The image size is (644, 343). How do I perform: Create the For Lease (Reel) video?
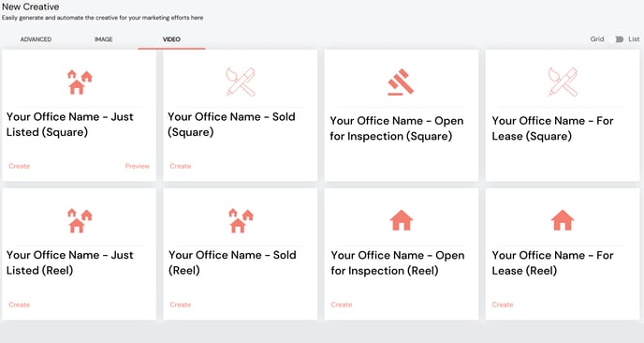[503, 305]
